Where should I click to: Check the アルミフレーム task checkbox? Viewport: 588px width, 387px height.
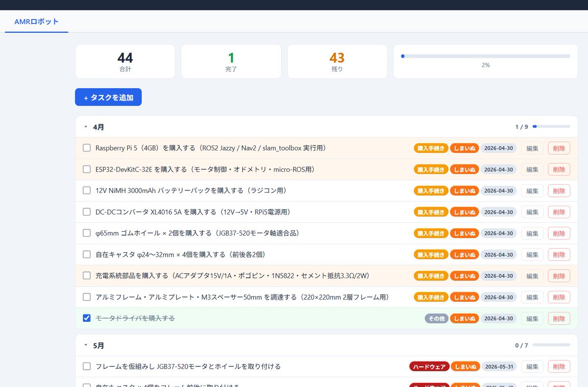(87, 297)
